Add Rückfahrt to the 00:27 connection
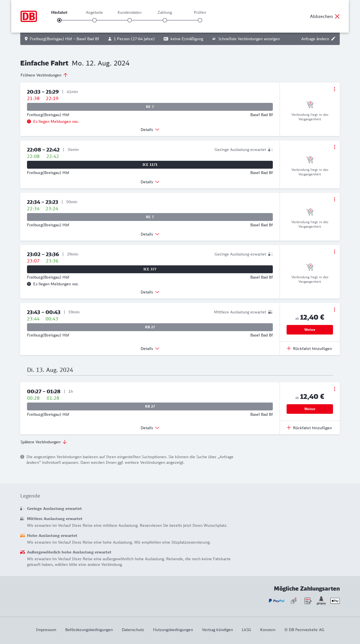Screen dimensions: 360x644 click(x=309, y=428)
